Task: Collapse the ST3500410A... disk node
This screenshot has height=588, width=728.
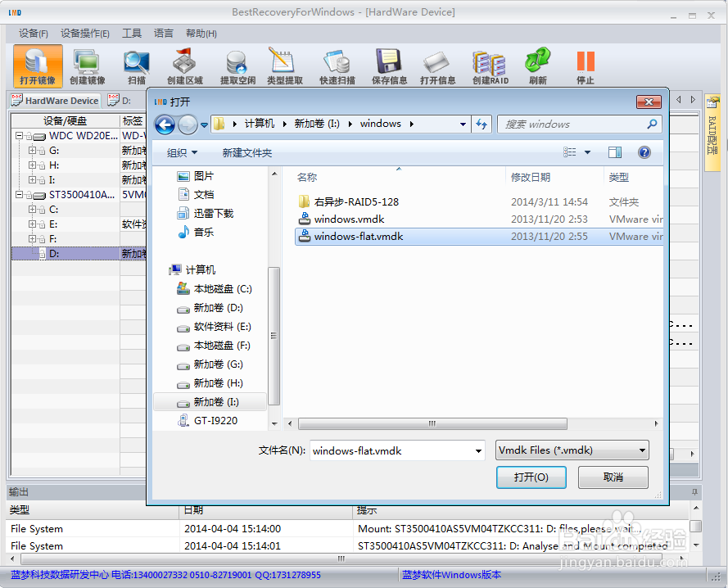Action: [19, 195]
